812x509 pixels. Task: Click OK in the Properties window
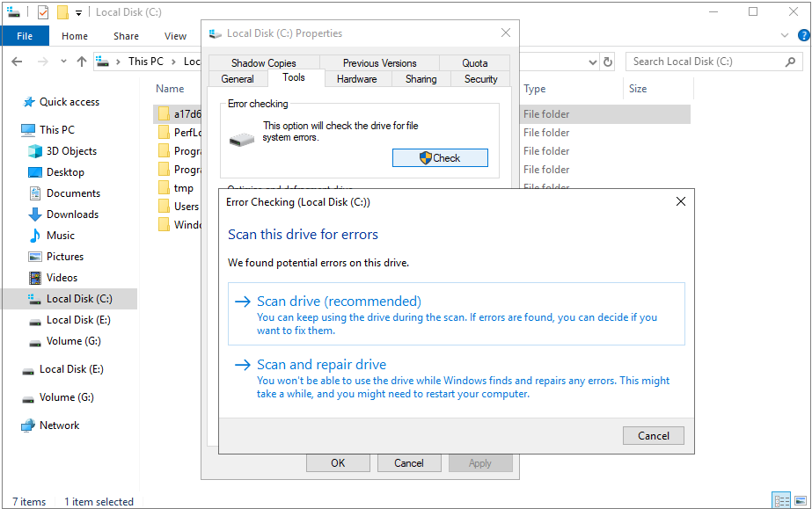[x=338, y=463]
